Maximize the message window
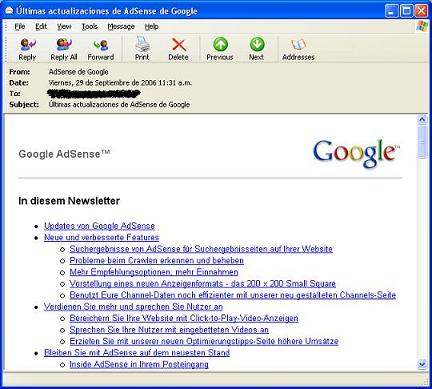This screenshot has width=432, height=389. 406,11
